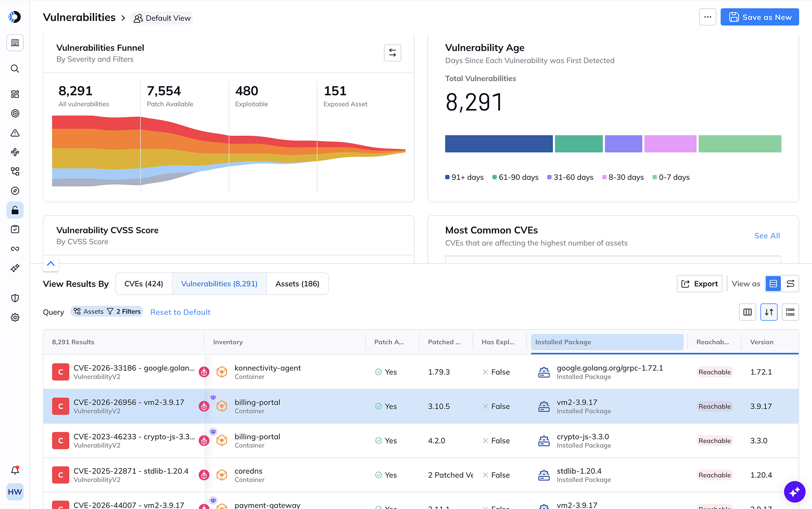The height and width of the screenshot is (509, 812).
Task: Switch to the Assets (186) tab
Action: [x=297, y=284]
